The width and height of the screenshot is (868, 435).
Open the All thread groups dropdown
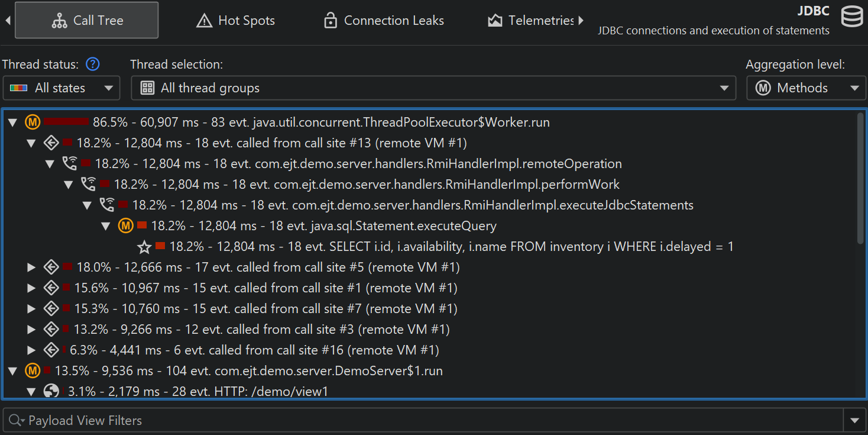click(433, 88)
